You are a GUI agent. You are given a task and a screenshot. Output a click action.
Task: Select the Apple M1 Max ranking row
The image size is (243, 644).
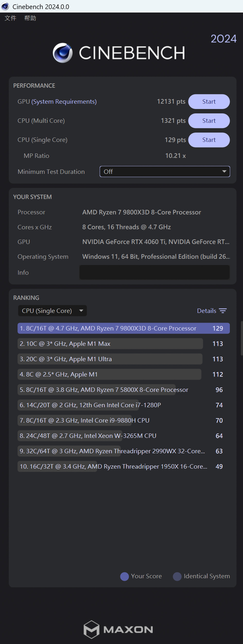[110, 344]
